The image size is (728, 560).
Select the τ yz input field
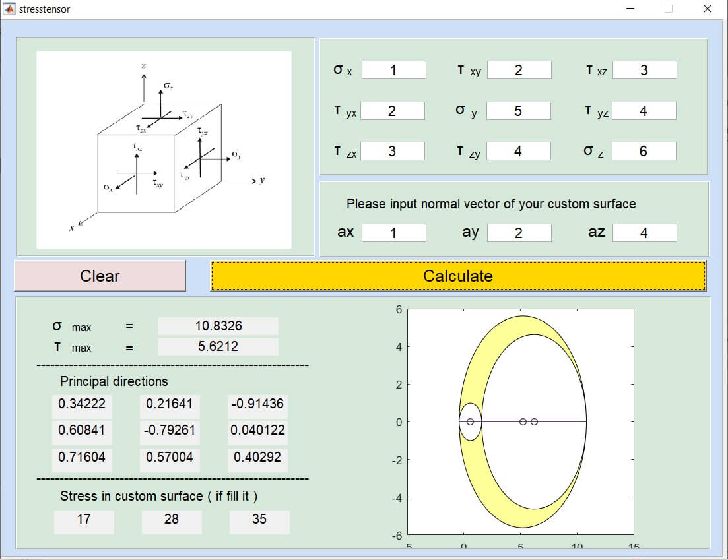pos(644,111)
